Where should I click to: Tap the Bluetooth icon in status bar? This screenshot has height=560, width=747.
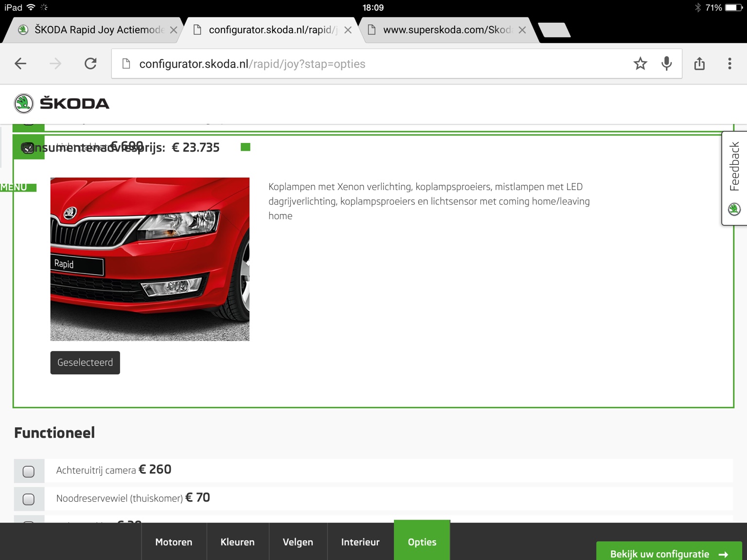(x=698, y=7)
